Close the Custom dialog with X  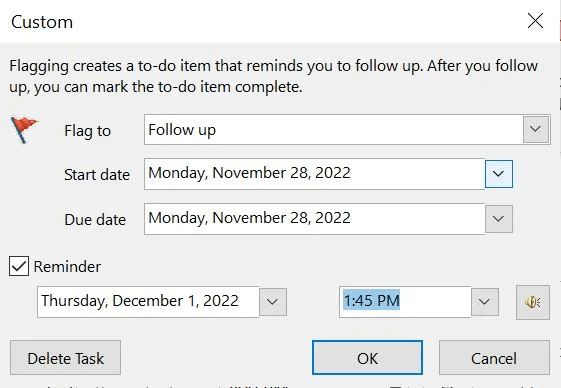535,20
